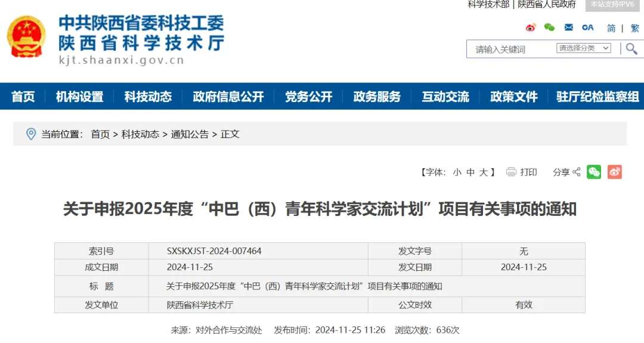Click the 成文日期 value 2024-11-25

[x=190, y=267]
